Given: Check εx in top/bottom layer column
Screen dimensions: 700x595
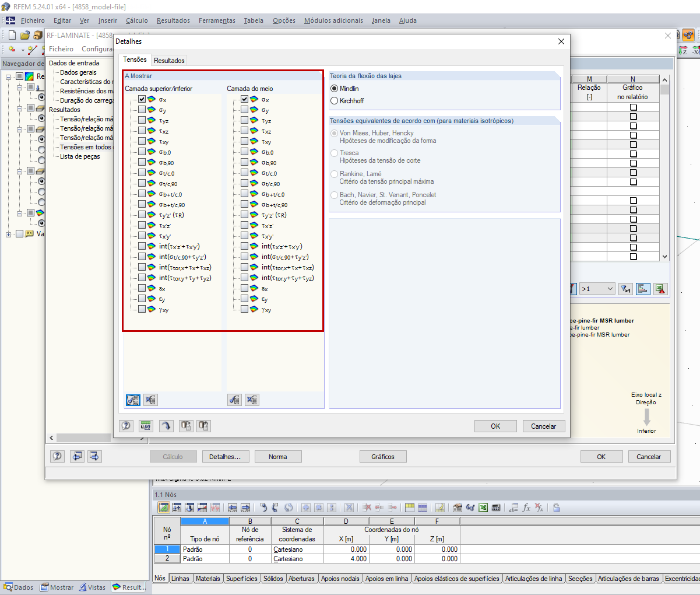Looking at the screenshot, I should [x=142, y=289].
